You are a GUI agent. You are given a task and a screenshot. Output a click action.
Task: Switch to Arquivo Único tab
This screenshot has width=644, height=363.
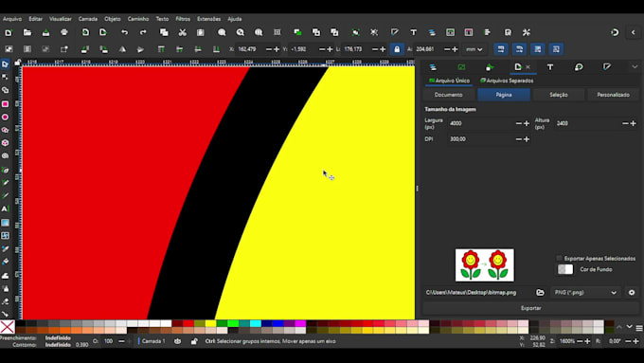(x=449, y=81)
